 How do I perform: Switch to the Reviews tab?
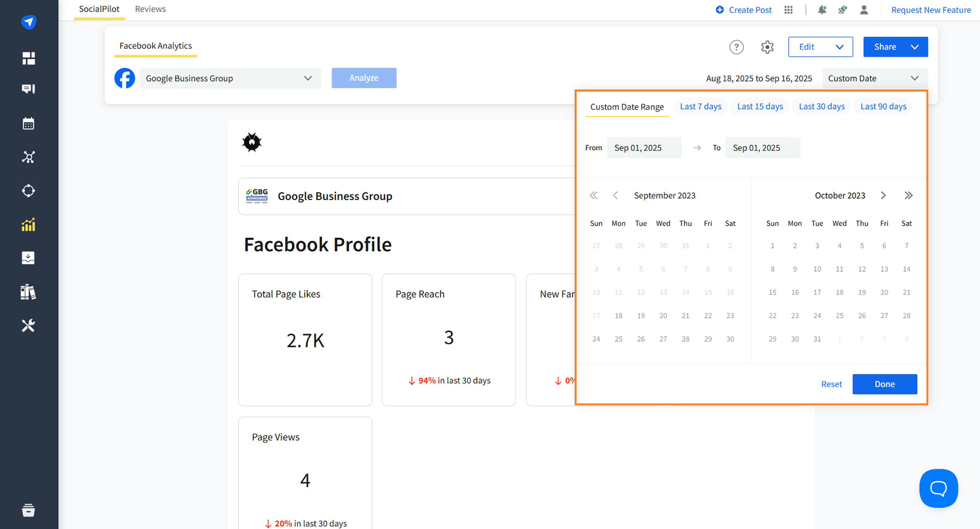[150, 9]
